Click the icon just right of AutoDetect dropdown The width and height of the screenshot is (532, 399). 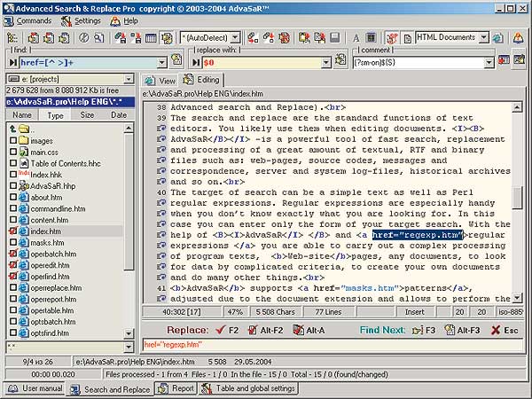pos(253,37)
